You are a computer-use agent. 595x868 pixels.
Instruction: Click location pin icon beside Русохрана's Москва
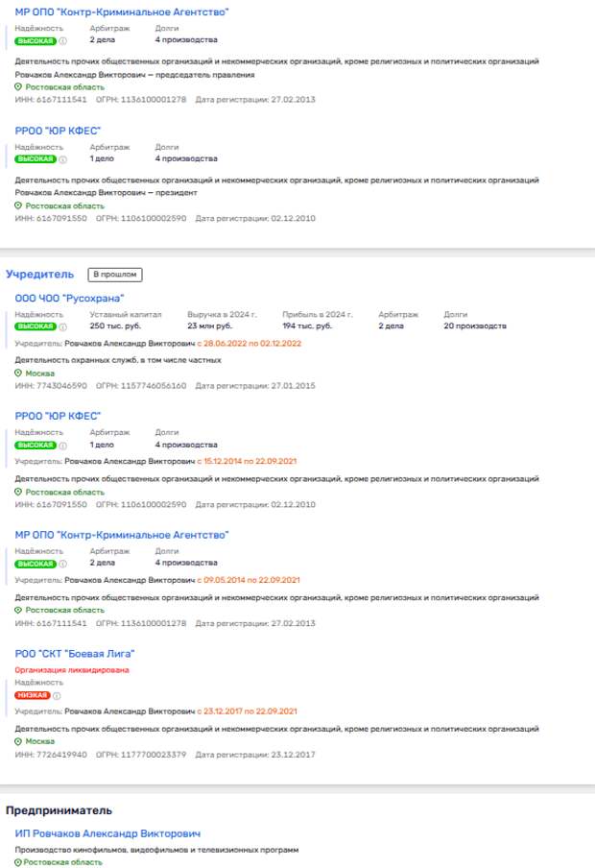tap(19, 373)
